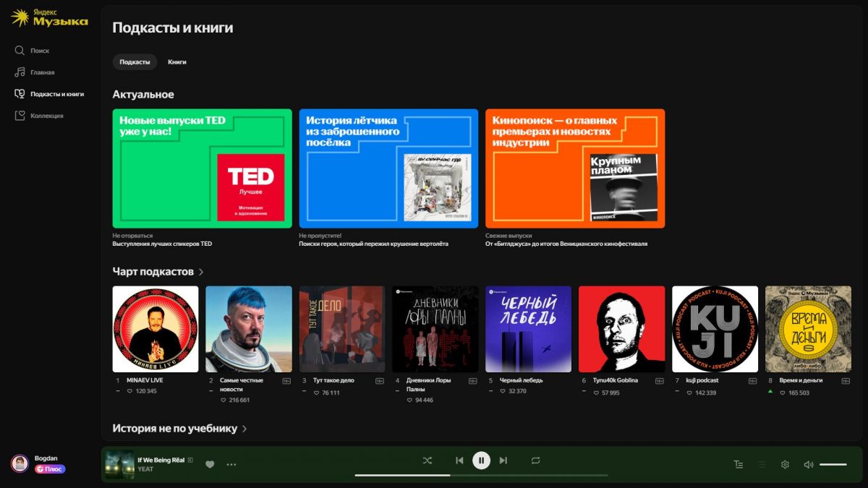
Task: Open the Самые честные новости cover
Action: click(x=249, y=329)
